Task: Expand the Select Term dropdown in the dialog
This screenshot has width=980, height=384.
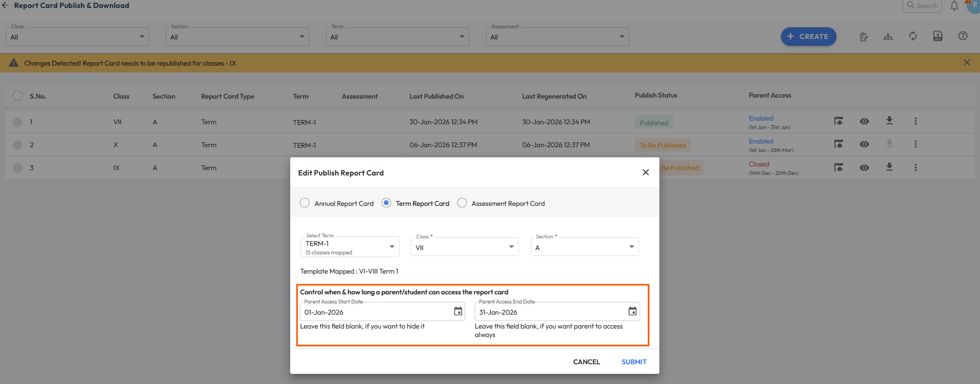Action: pyautogui.click(x=350, y=247)
